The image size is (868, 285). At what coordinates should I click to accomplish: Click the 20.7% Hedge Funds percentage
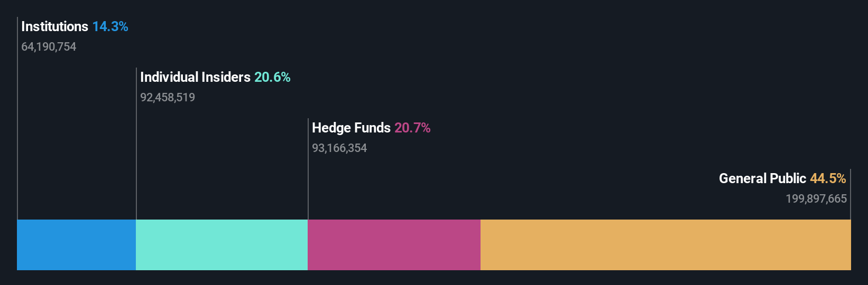(x=412, y=128)
